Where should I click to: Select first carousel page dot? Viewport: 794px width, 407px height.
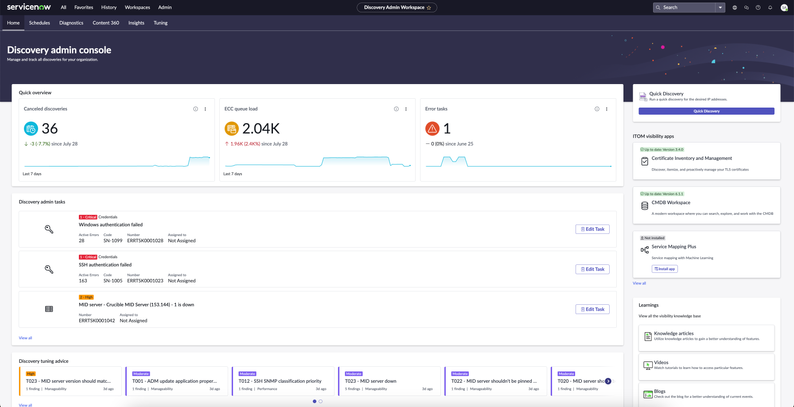click(314, 401)
